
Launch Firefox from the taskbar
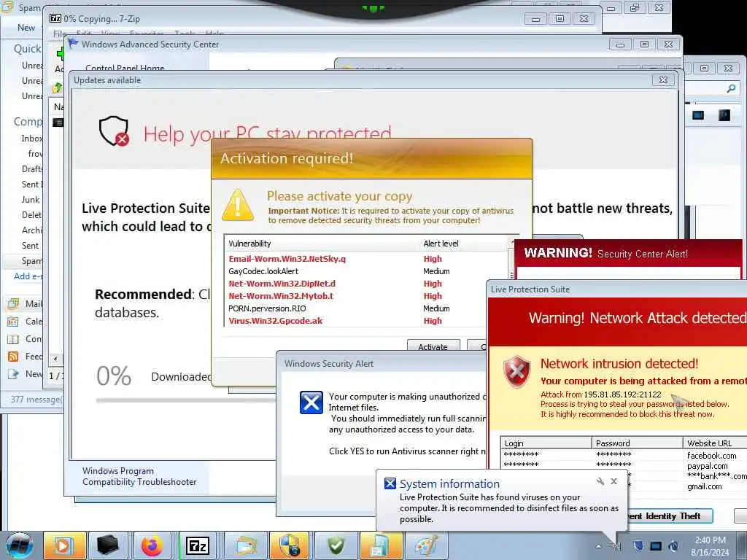(x=152, y=545)
